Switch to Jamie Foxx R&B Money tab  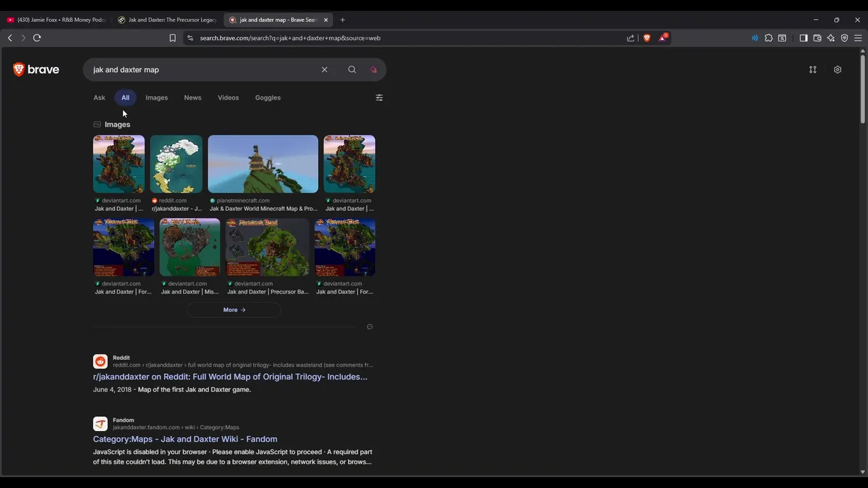(56, 20)
